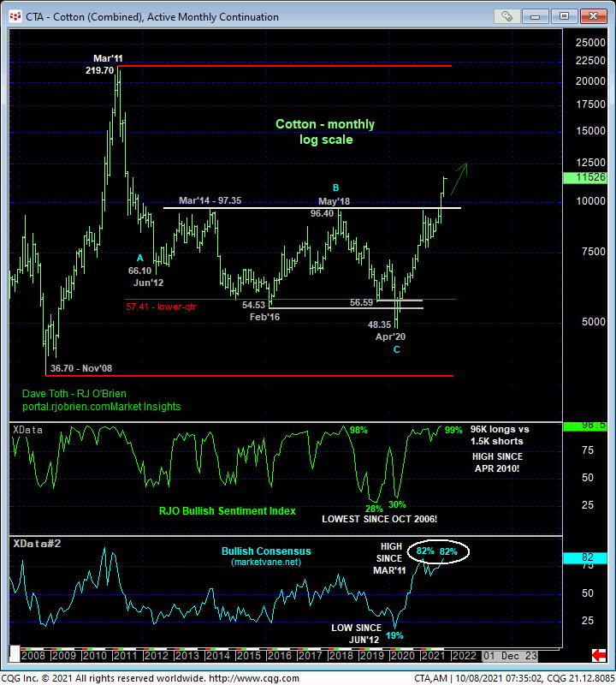The height and width of the screenshot is (685, 616).
Task: Click the green projection arrow on chart
Action: (457, 171)
